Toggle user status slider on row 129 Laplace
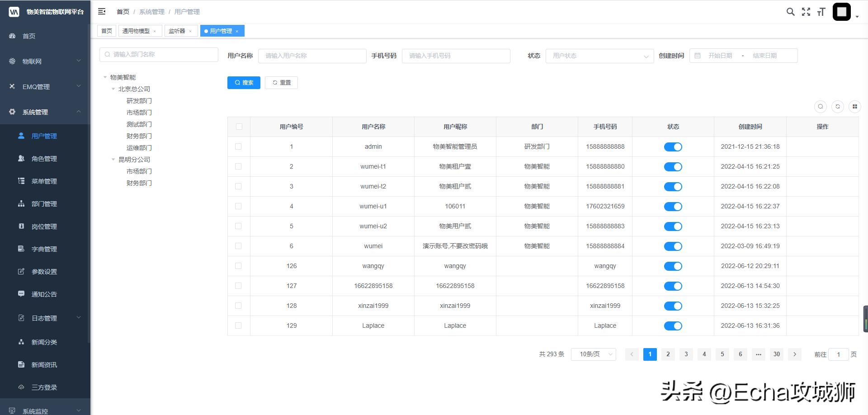 673,325
